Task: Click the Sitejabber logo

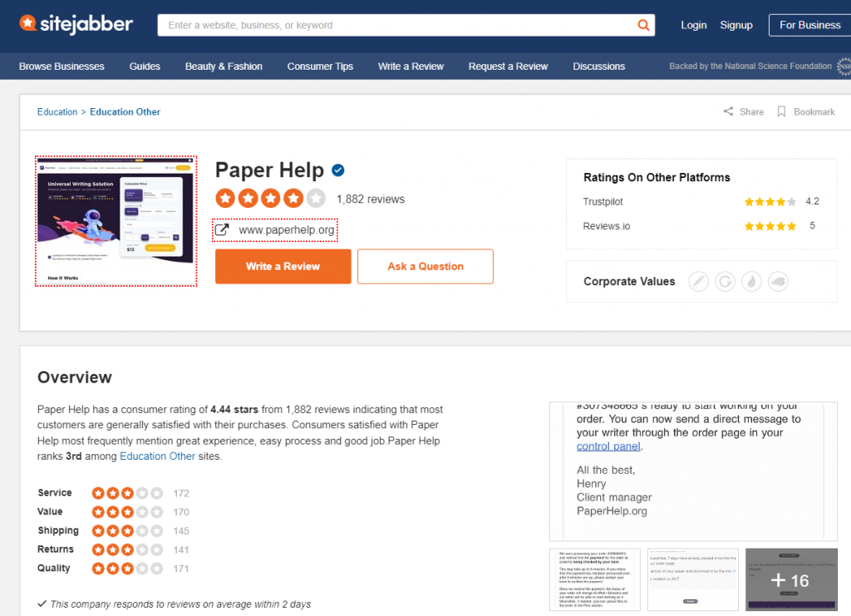Action: click(76, 24)
